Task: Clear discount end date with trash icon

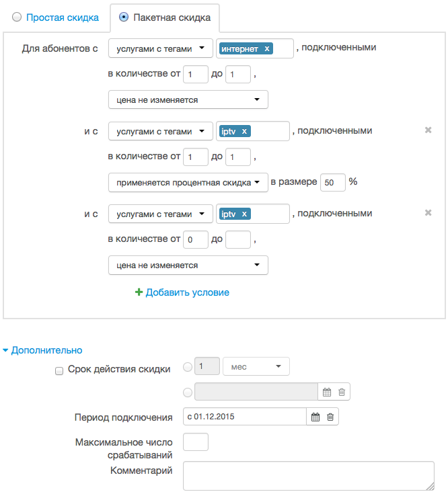Action: click(342, 392)
